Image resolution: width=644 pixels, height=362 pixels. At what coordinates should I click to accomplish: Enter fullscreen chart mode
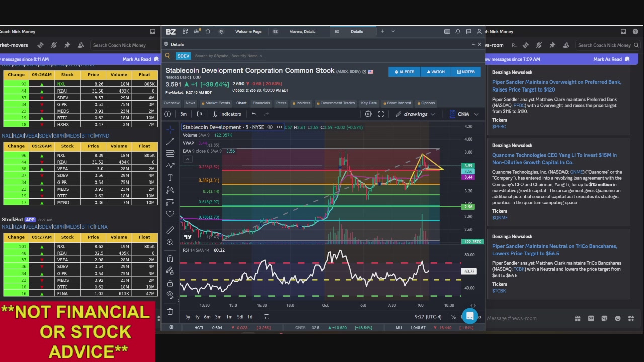pos(381,114)
